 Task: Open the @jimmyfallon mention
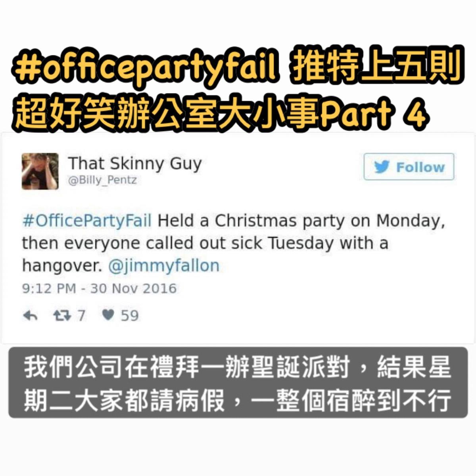164,266
